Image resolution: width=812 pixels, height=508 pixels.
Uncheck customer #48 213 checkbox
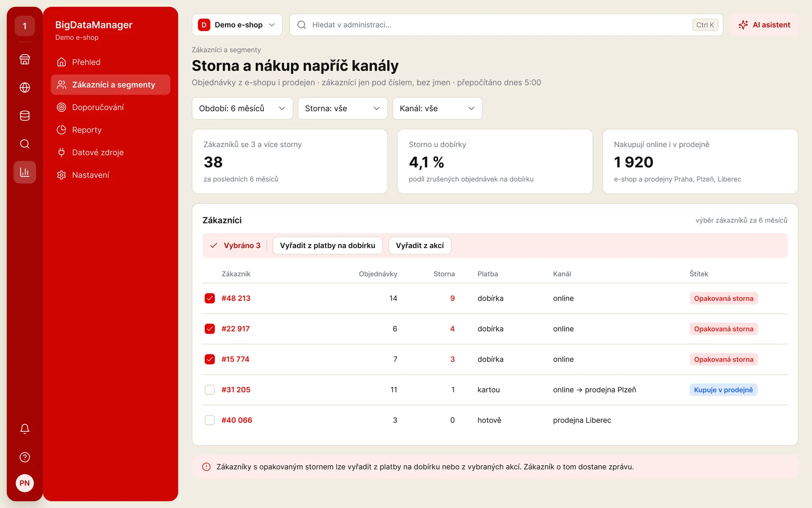[210, 298]
